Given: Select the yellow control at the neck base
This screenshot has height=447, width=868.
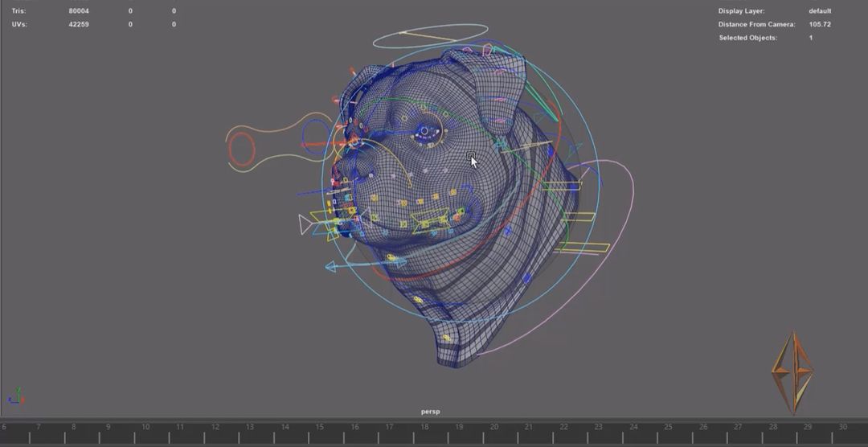Looking at the screenshot, I should 418,300.
